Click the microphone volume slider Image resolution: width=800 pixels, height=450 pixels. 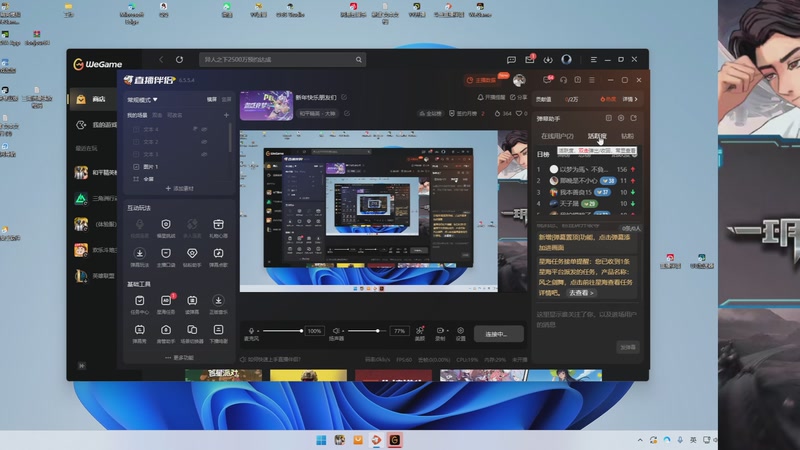[282, 331]
